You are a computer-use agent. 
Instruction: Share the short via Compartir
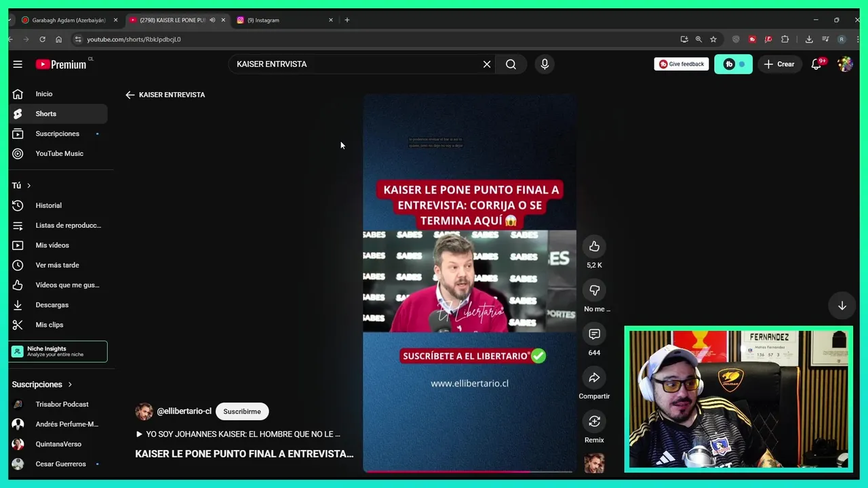click(594, 378)
